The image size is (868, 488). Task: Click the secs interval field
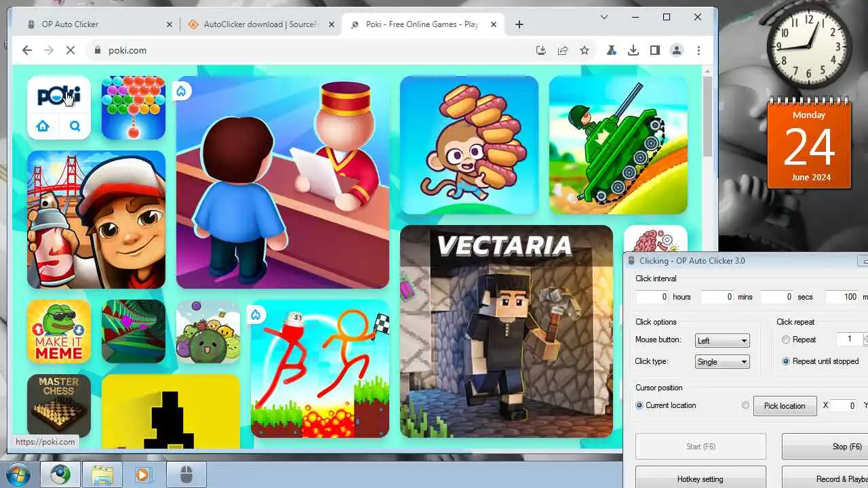pyautogui.click(x=778, y=297)
